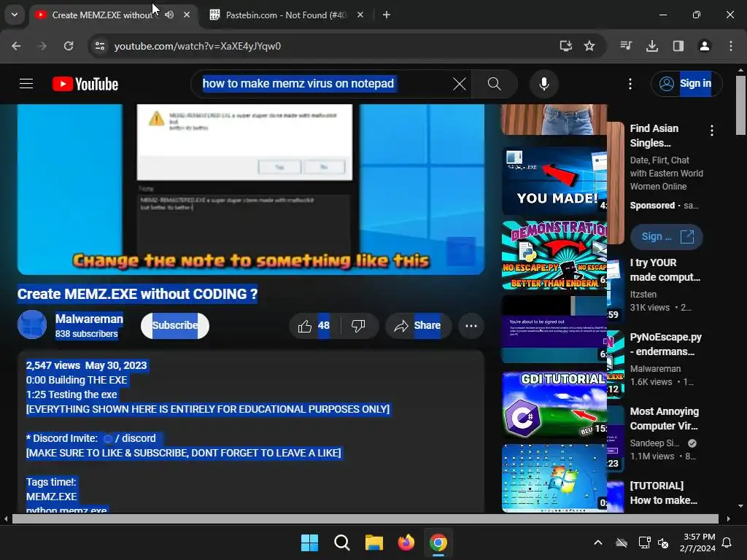Screen dimensions: 747x560
Task: Open ad options menu for Find Asian Singles
Action: [712, 131]
